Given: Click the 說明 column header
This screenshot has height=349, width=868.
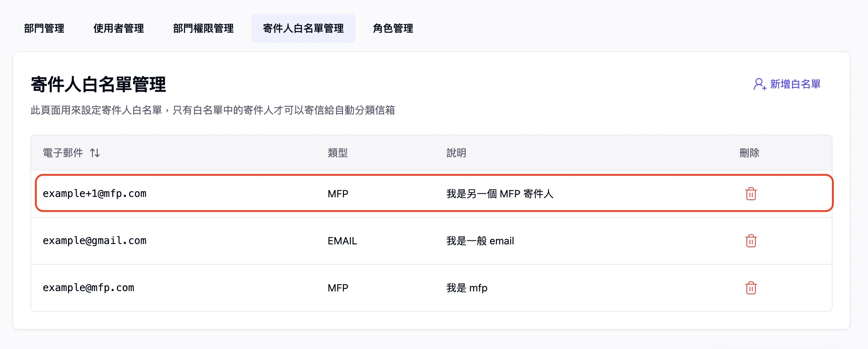Looking at the screenshot, I should click(x=456, y=153).
